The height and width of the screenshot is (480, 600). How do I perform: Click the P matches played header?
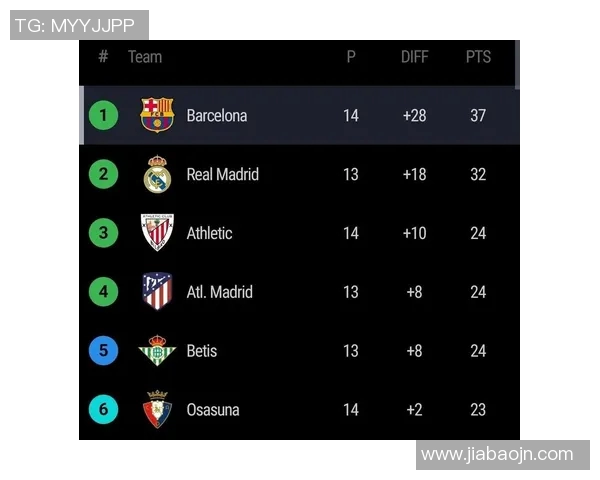[x=351, y=57]
